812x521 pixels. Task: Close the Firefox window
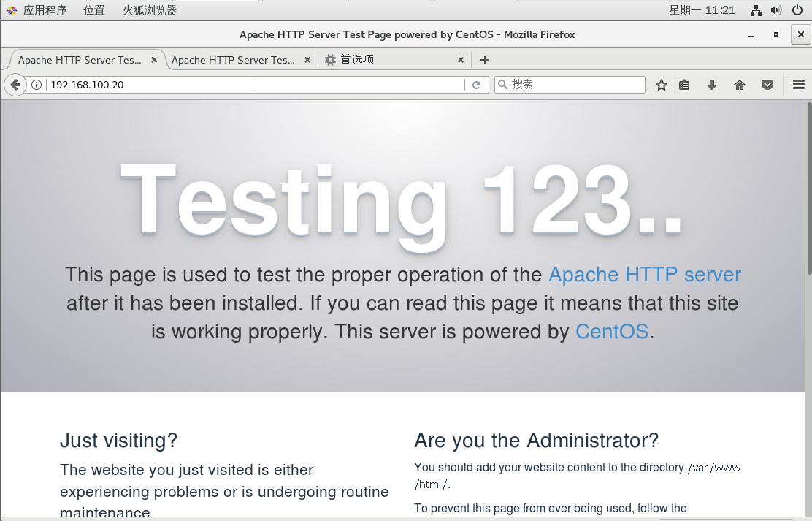pyautogui.click(x=800, y=35)
